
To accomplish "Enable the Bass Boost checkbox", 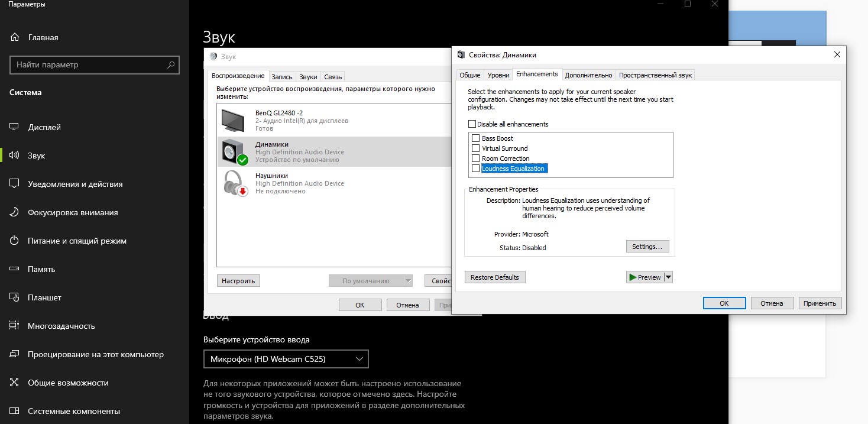I will click(476, 138).
